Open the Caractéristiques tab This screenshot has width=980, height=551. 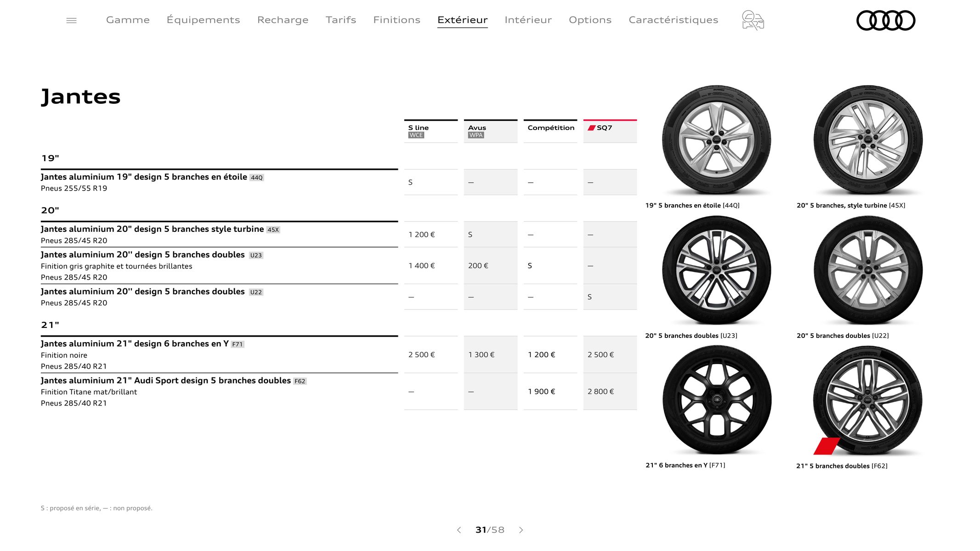[x=673, y=20]
